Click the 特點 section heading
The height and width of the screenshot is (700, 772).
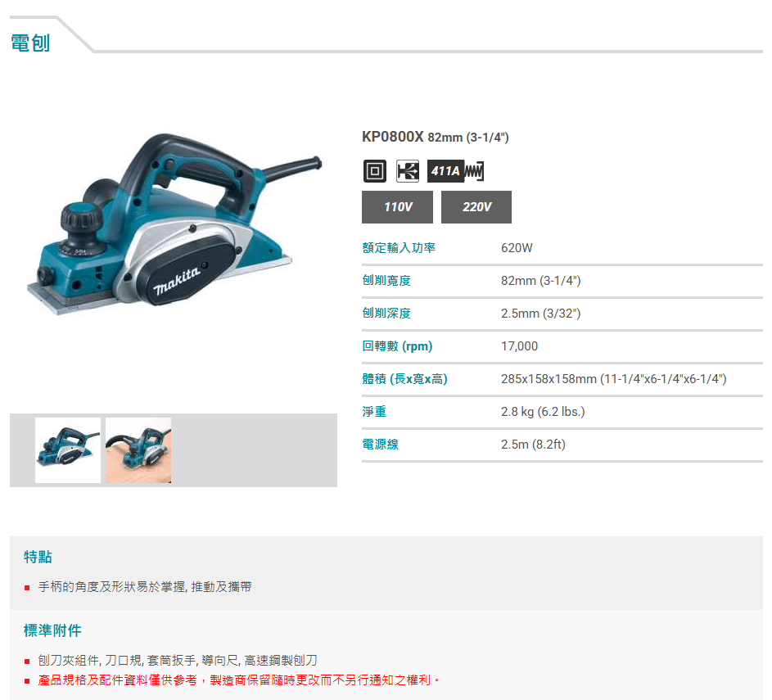38,557
